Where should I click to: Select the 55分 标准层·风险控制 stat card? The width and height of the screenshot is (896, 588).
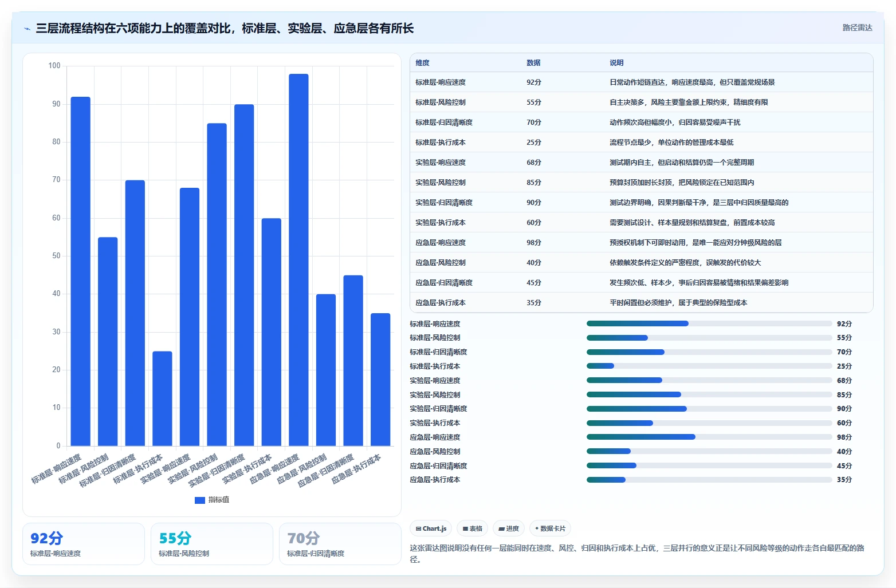212,544
